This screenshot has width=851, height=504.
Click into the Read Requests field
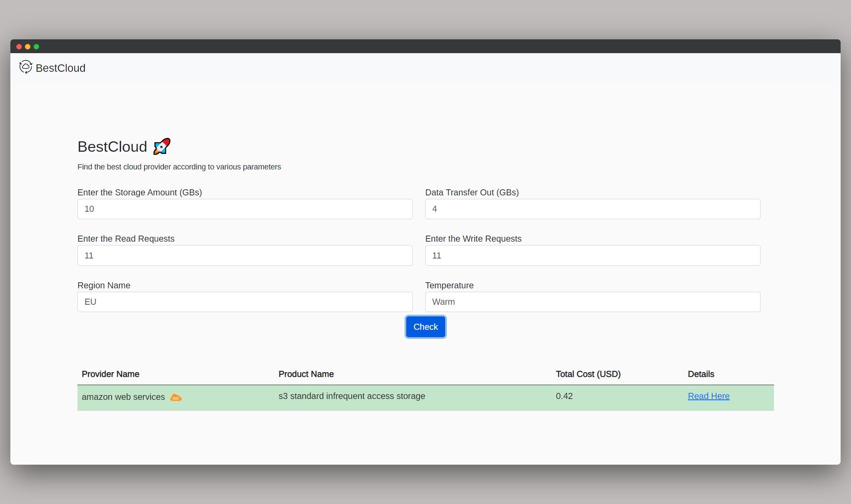click(245, 255)
